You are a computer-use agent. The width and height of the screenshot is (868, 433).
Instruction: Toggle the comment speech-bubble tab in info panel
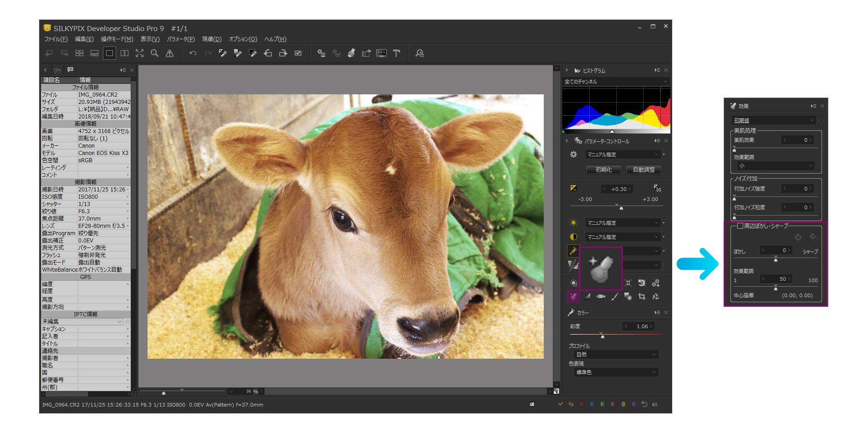(x=70, y=70)
